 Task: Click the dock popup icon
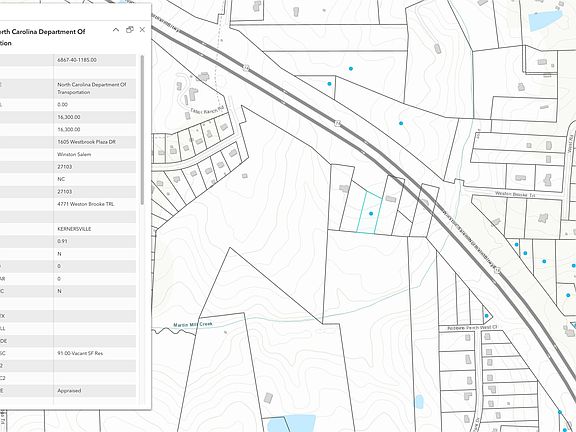pos(129,30)
